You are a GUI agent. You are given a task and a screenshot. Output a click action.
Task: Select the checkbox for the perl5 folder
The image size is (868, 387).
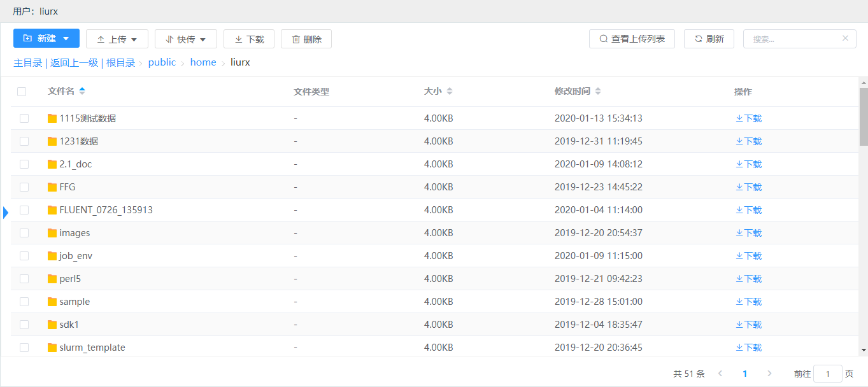24,279
